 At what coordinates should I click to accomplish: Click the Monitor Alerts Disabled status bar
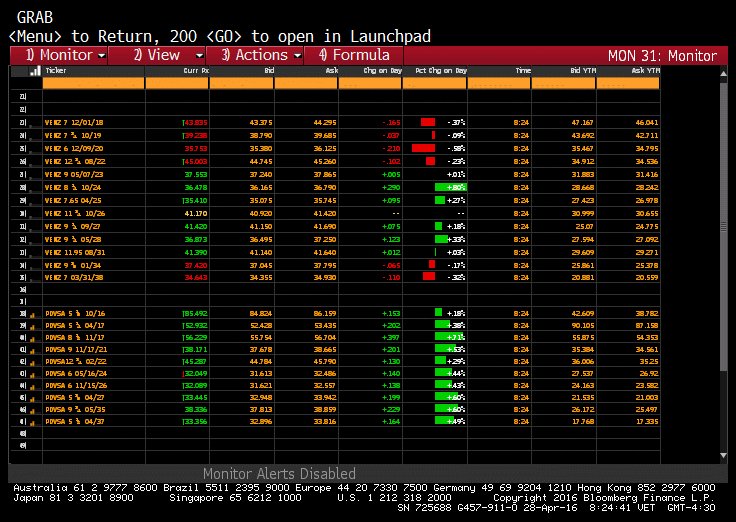[x=279, y=473]
